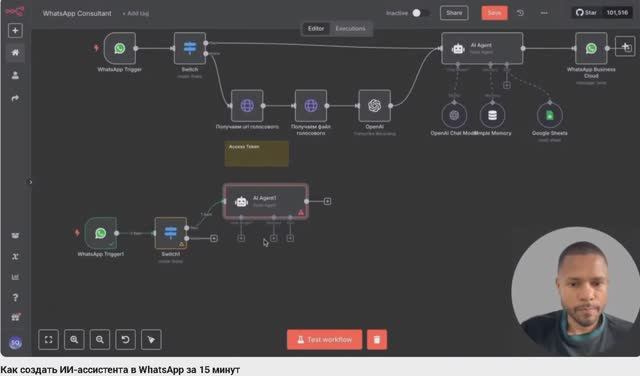The width and height of the screenshot is (640, 376).
Task: Open the Insights chart icon in the sidebar
Action: 15,277
